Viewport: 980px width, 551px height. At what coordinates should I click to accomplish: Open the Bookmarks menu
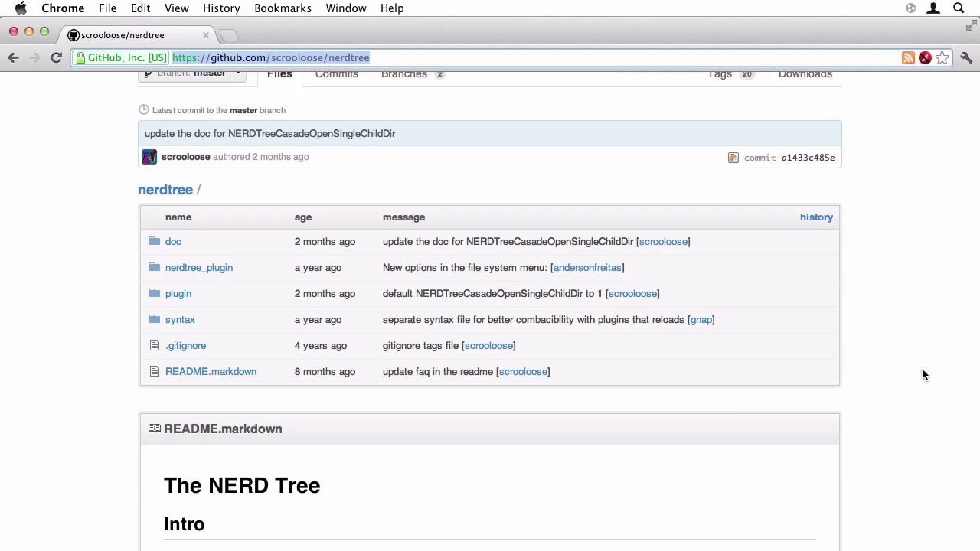283,8
